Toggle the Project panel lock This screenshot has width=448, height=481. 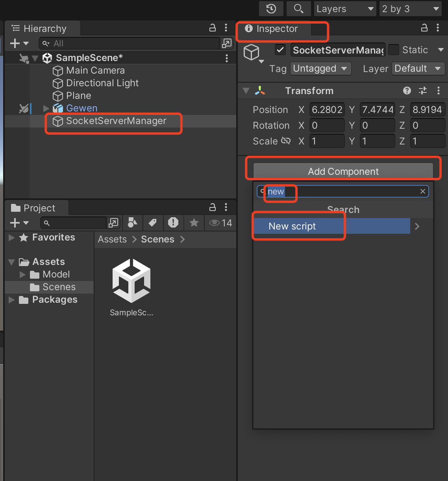point(213,207)
